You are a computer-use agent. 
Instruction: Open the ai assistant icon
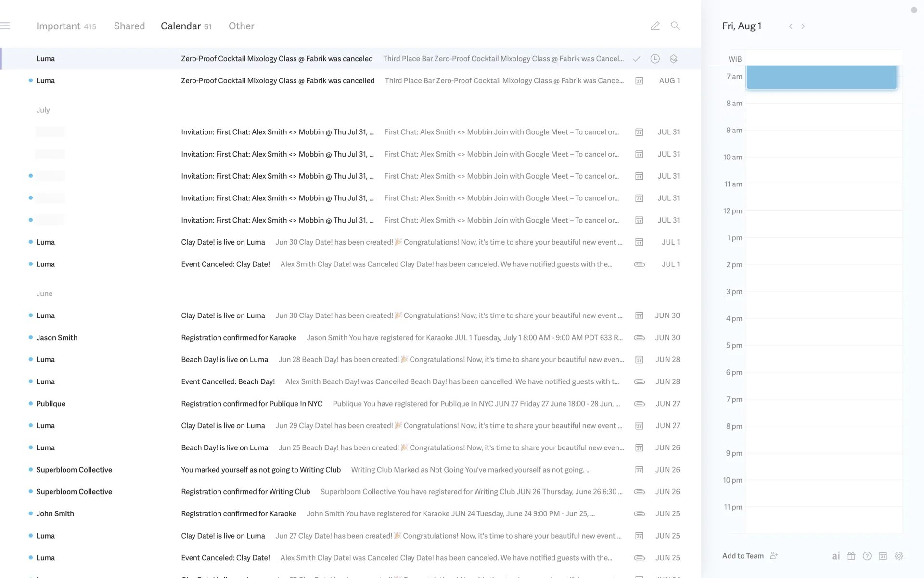tap(836, 556)
